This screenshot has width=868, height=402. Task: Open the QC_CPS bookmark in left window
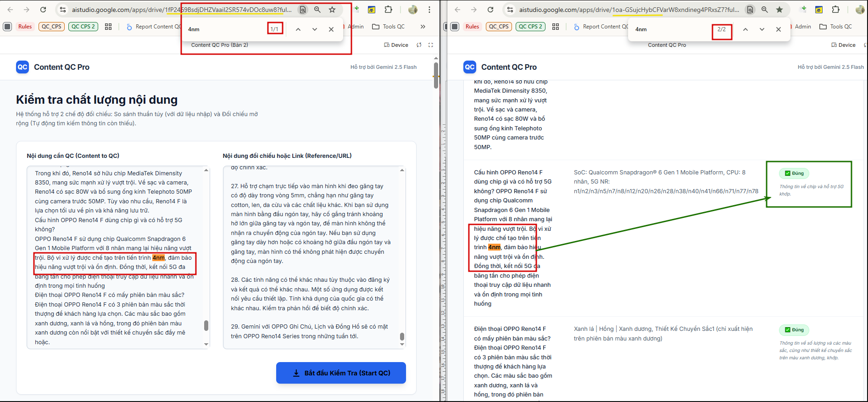(51, 27)
